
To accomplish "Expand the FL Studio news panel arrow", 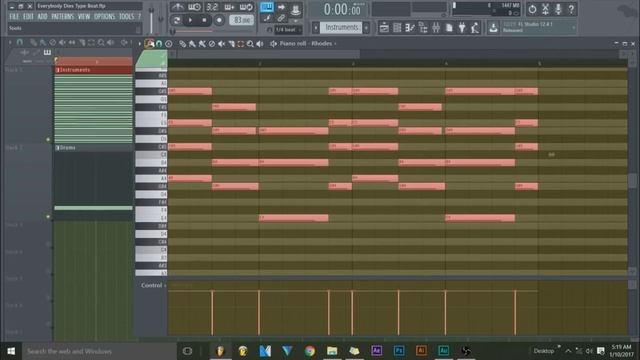I will [574, 28].
